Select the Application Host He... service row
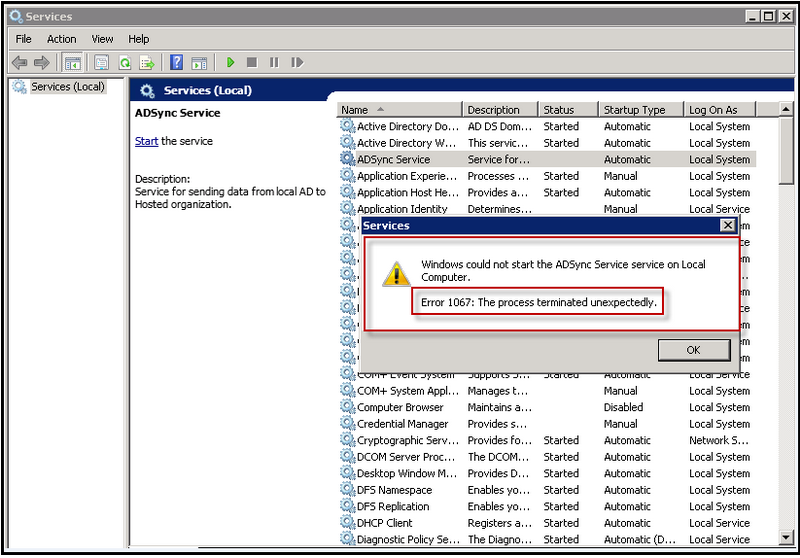Viewport: 800px width, 558px height. point(548,192)
